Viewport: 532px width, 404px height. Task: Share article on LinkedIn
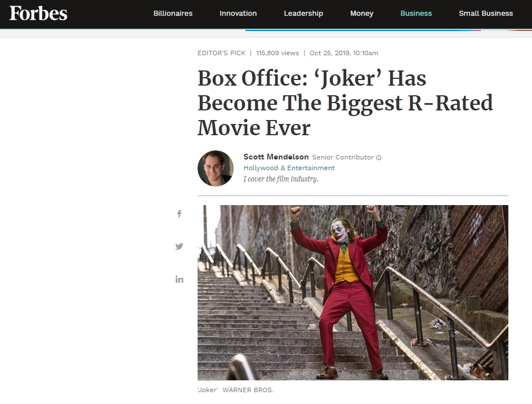[179, 279]
